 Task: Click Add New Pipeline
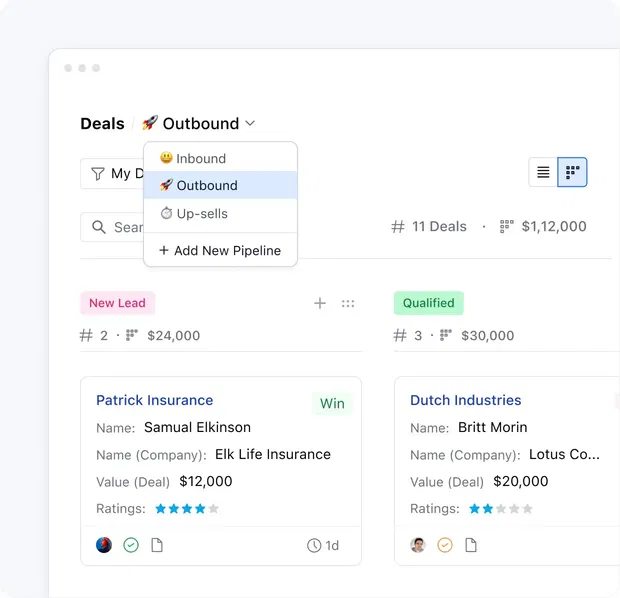(220, 250)
